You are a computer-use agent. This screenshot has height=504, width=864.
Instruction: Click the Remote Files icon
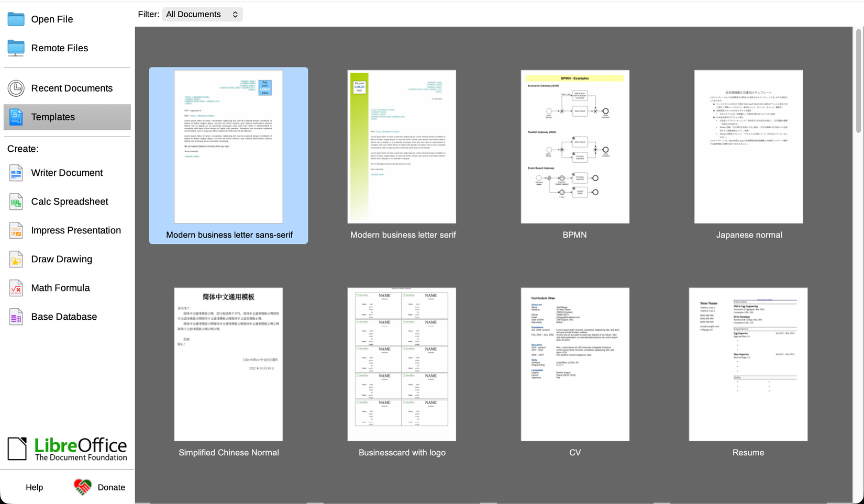pyautogui.click(x=16, y=48)
